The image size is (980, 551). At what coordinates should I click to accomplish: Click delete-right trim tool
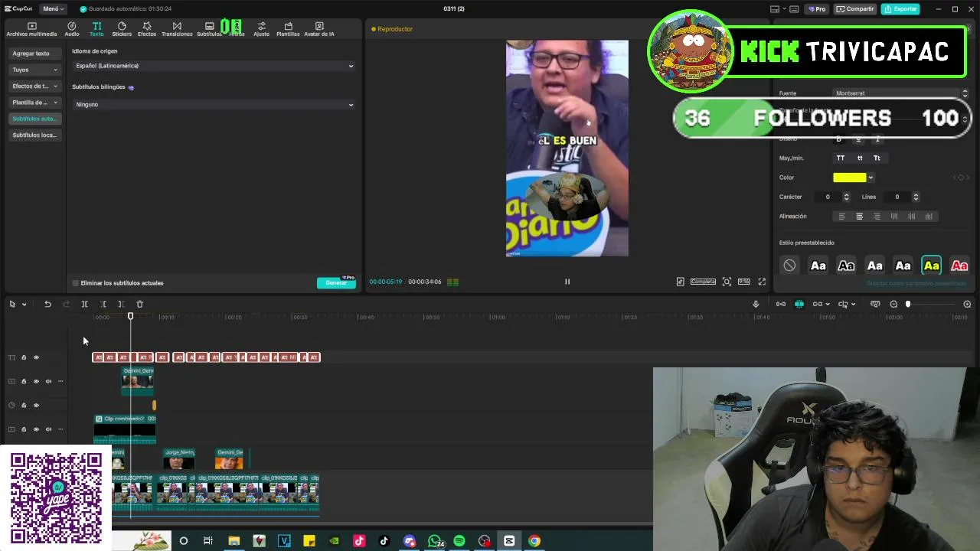121,305
